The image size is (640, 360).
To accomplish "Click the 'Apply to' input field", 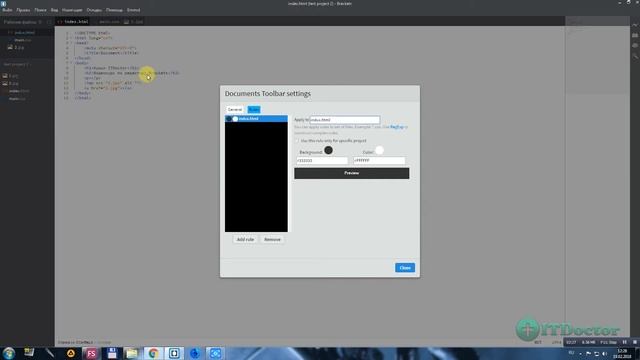I will point(345,120).
